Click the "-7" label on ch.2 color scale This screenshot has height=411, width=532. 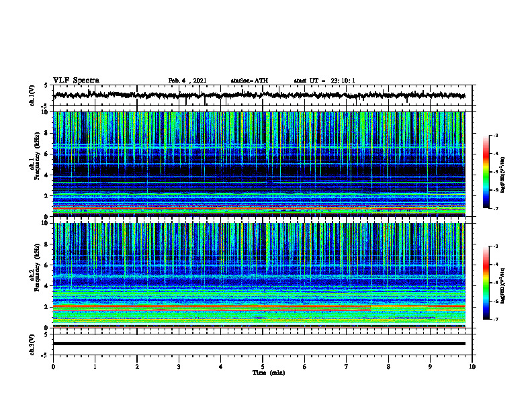496,319
